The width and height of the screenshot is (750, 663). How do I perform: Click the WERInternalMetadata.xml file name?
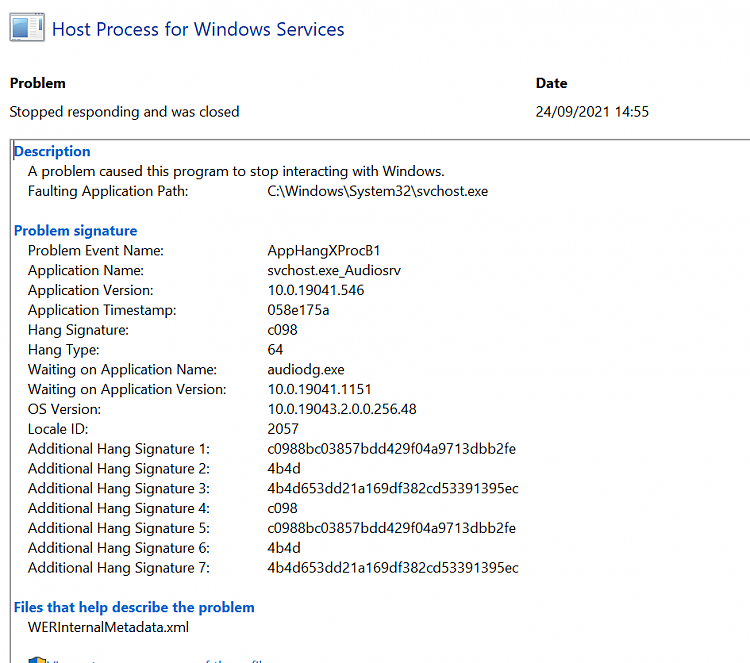coord(109,627)
